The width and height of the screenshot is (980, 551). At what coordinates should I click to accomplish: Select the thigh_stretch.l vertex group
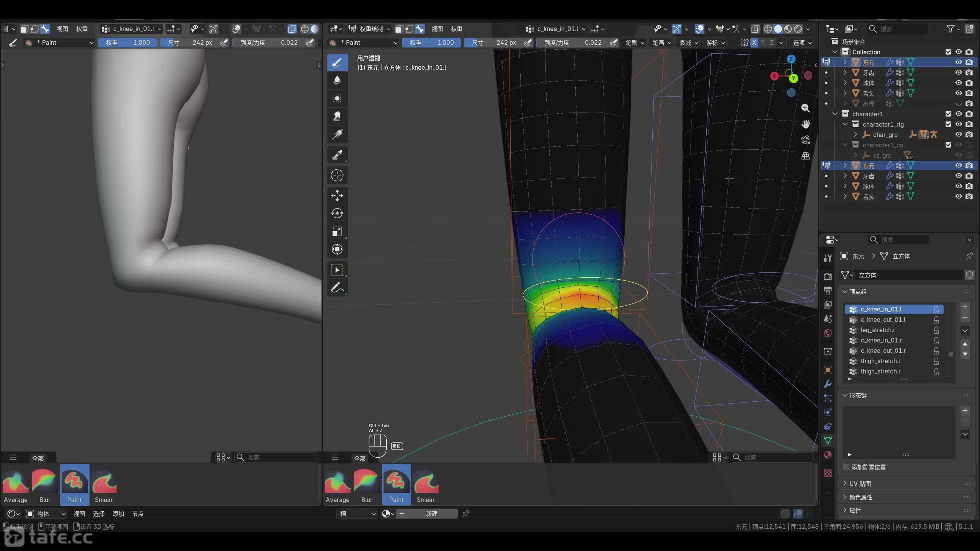pyautogui.click(x=894, y=361)
